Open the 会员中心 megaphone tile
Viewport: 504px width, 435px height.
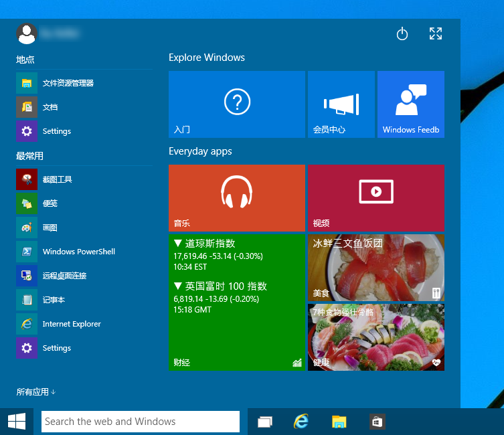[341, 104]
